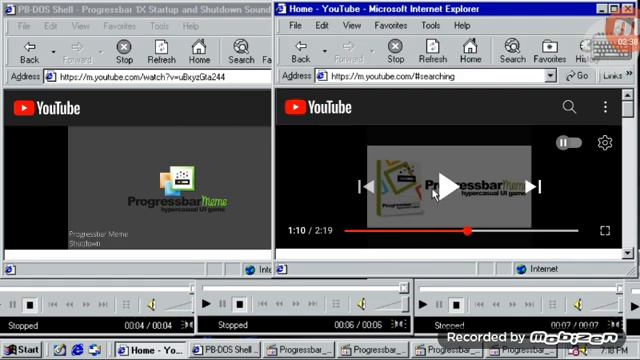Click the address field in PB-DOS Shell window
This screenshot has height=360, width=640.
pyautogui.click(x=158, y=77)
